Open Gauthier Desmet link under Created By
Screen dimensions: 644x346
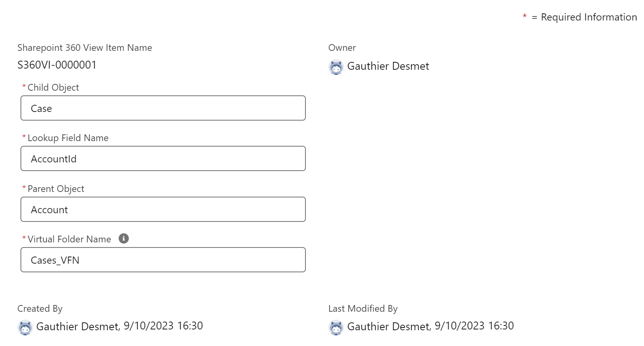click(x=77, y=327)
